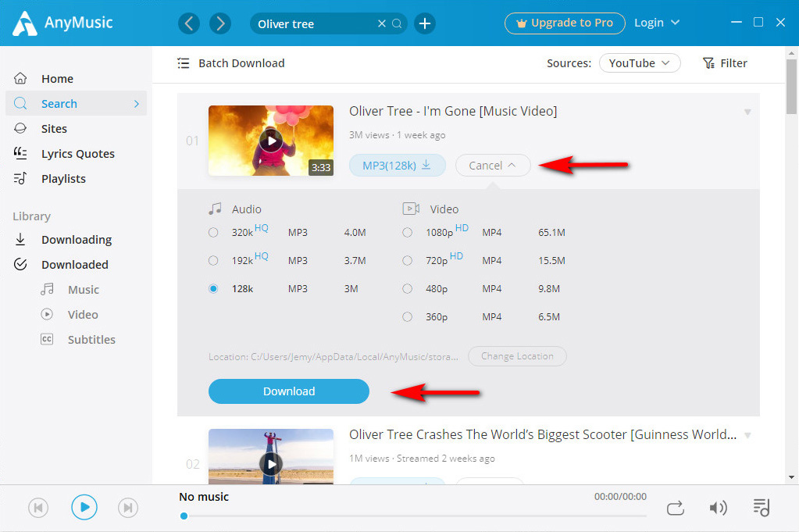Show the Downloaded list
Viewport: 799px width, 532px height.
click(x=76, y=265)
